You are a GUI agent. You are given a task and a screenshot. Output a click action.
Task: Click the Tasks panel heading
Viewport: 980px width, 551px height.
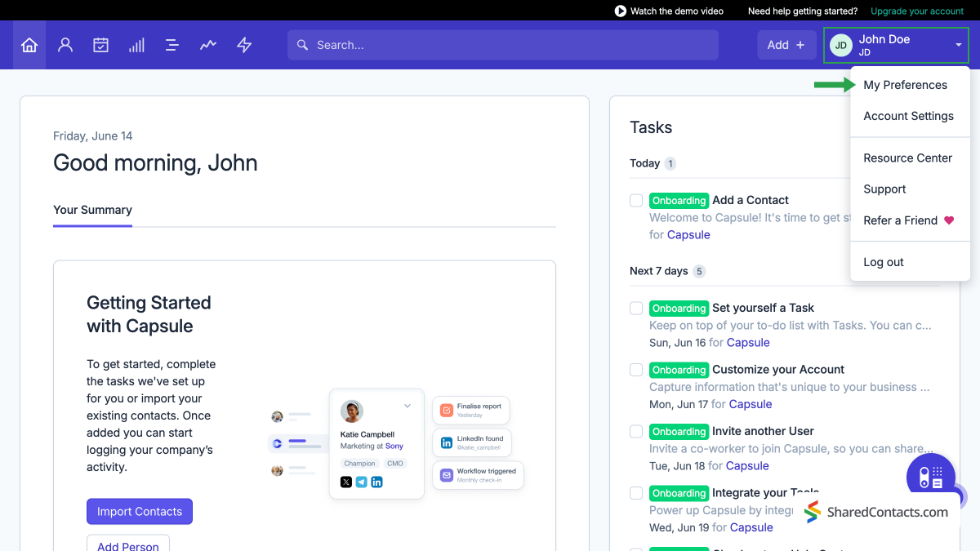pos(651,127)
